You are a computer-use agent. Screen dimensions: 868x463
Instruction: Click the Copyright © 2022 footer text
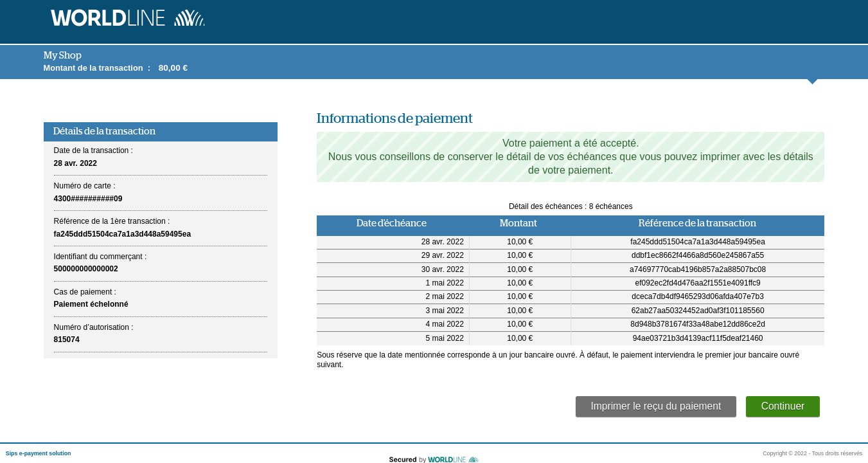point(812,453)
